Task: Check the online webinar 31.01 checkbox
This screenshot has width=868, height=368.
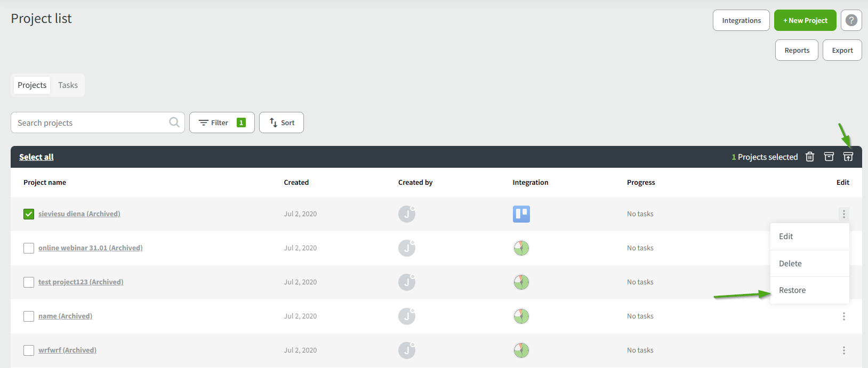Action: tap(29, 248)
